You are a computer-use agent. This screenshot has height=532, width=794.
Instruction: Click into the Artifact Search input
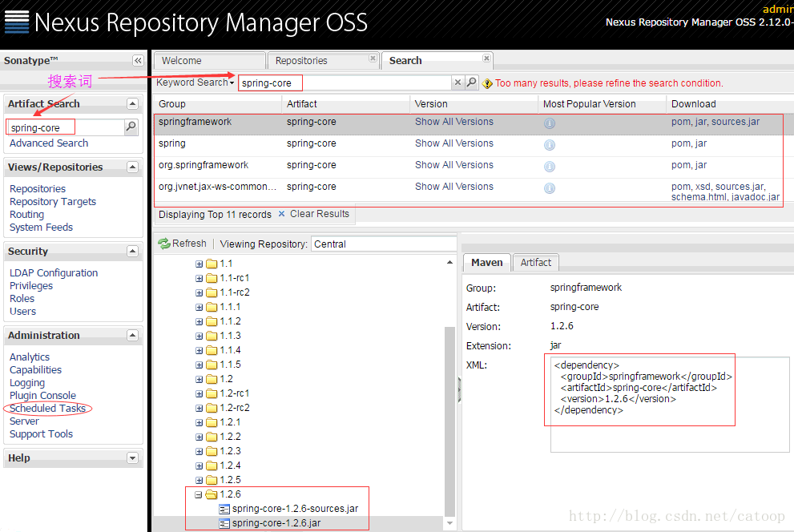[x=66, y=127]
